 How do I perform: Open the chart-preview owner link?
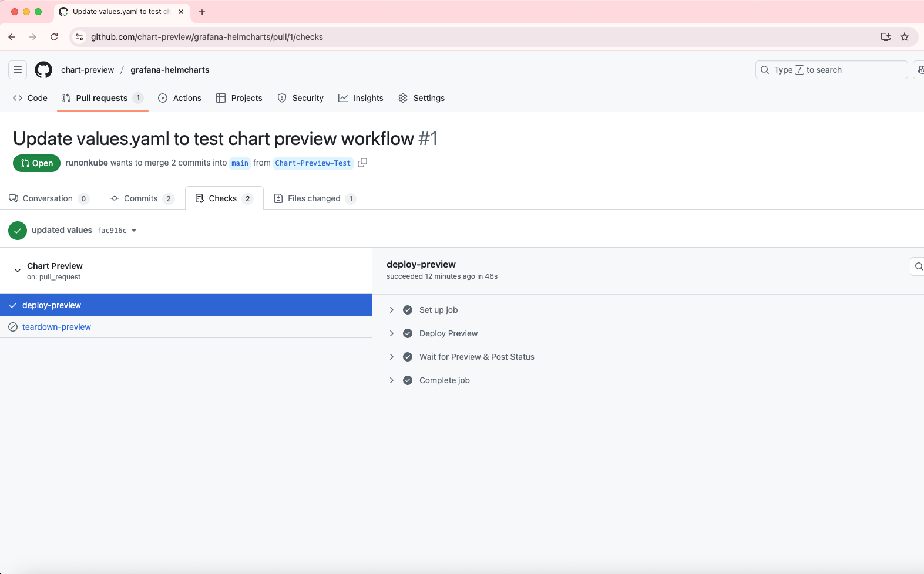click(88, 70)
